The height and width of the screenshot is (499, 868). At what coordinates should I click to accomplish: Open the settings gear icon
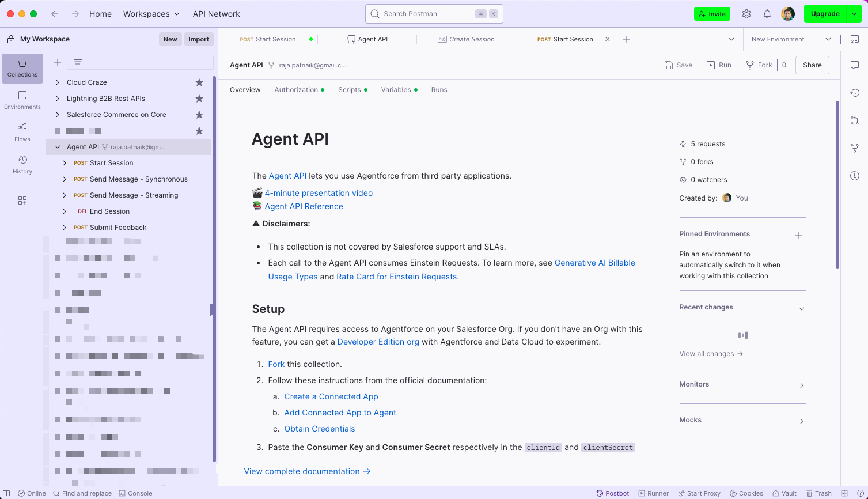(746, 14)
